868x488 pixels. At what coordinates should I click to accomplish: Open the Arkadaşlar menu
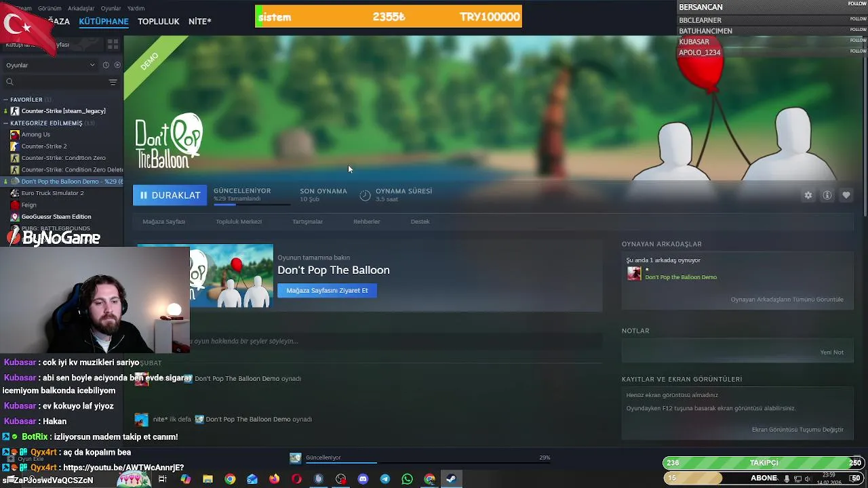[x=81, y=8]
